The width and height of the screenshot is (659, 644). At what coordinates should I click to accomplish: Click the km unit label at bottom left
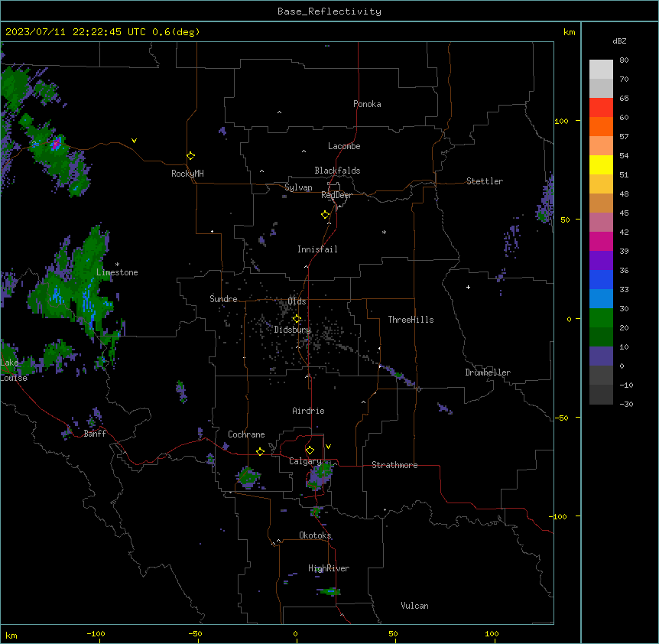11,635
